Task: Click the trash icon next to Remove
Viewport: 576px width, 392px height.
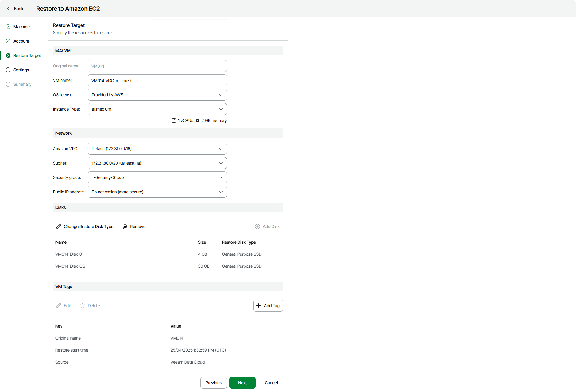Action: pos(125,227)
